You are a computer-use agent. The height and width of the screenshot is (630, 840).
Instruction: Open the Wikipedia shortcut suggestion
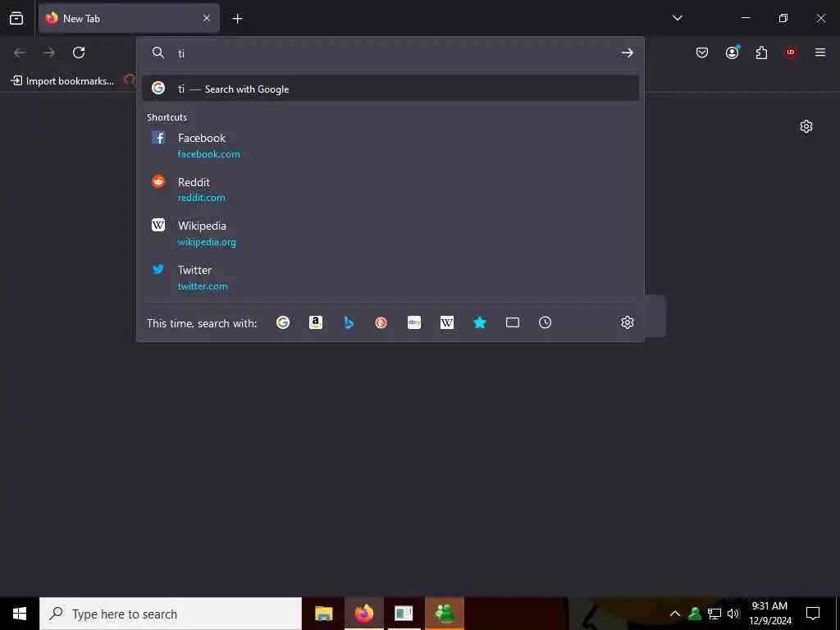click(x=390, y=233)
